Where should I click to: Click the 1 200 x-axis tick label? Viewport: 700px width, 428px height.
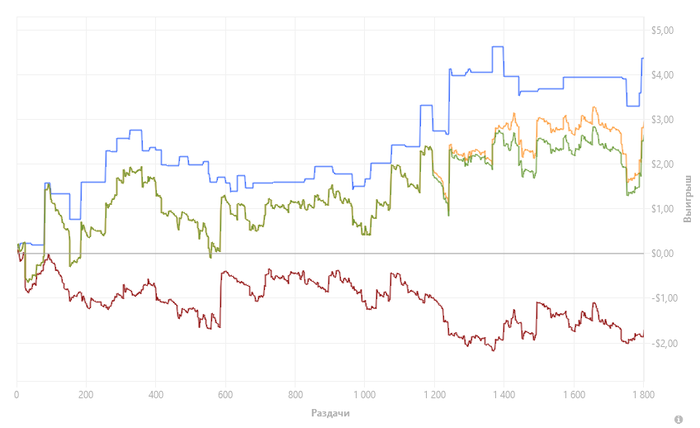pos(433,394)
